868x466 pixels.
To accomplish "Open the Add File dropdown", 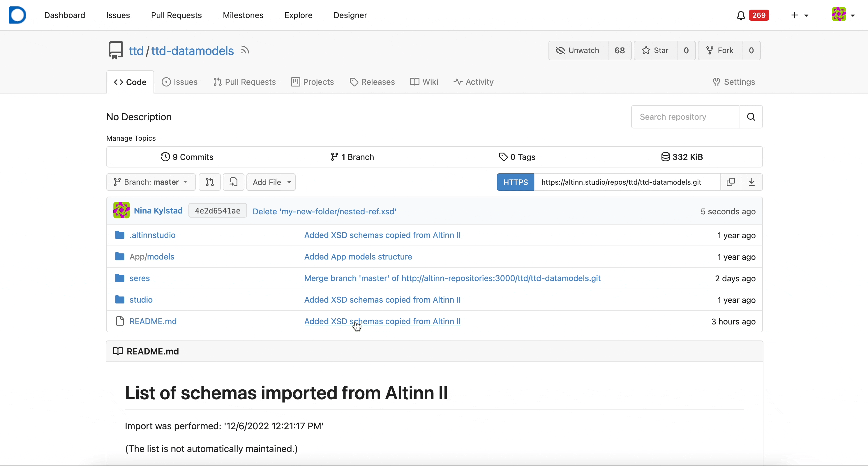I will coord(271,182).
